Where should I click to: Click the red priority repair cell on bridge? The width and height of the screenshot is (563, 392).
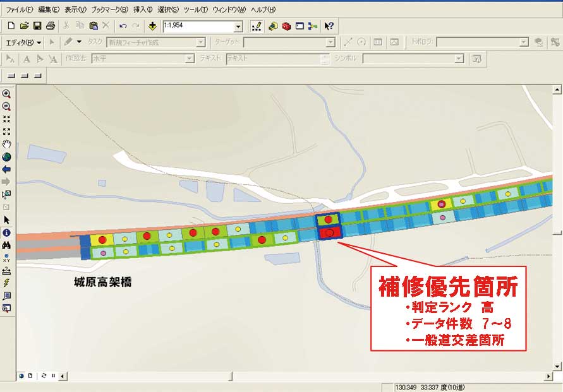[x=329, y=233]
